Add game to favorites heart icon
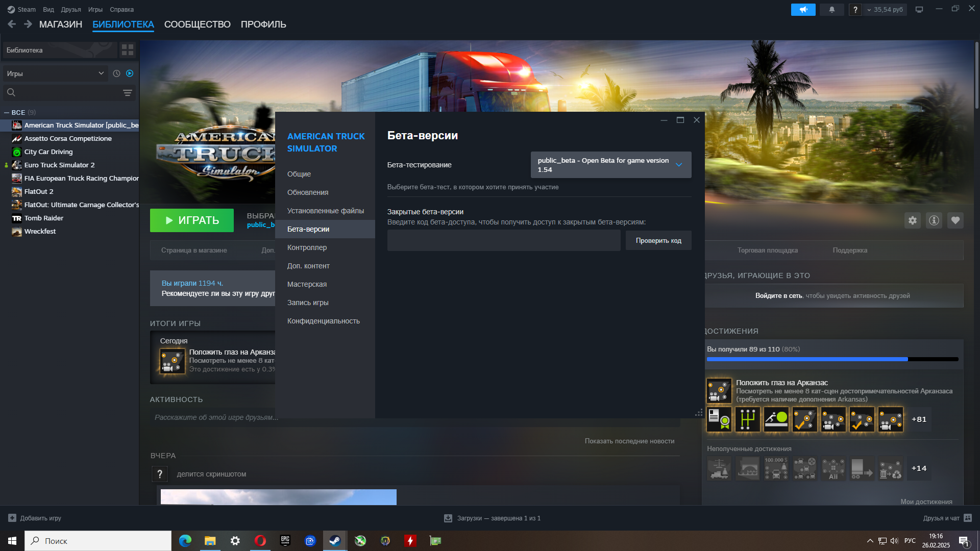 (955, 220)
